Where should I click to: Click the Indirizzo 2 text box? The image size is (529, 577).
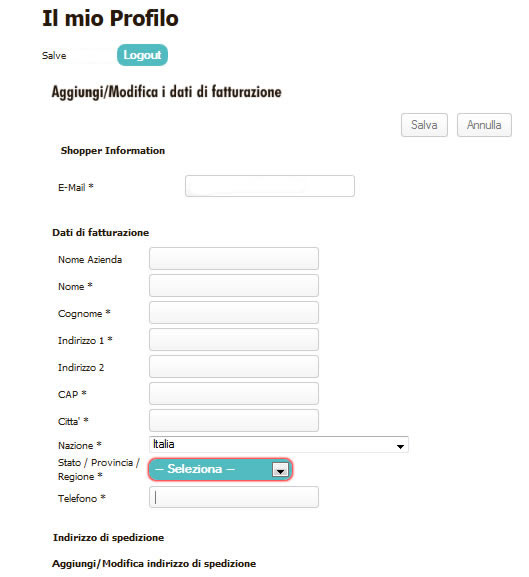point(234,367)
